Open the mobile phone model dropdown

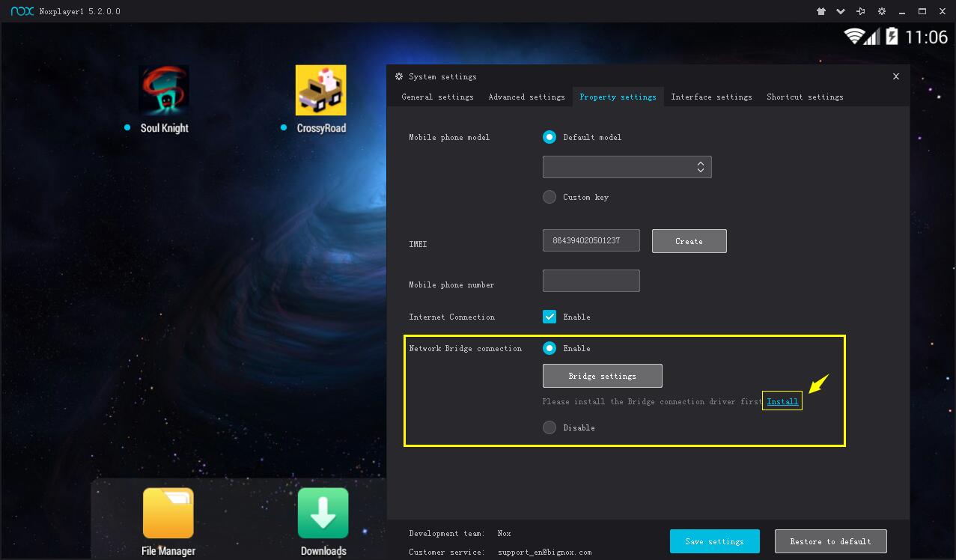tap(627, 167)
